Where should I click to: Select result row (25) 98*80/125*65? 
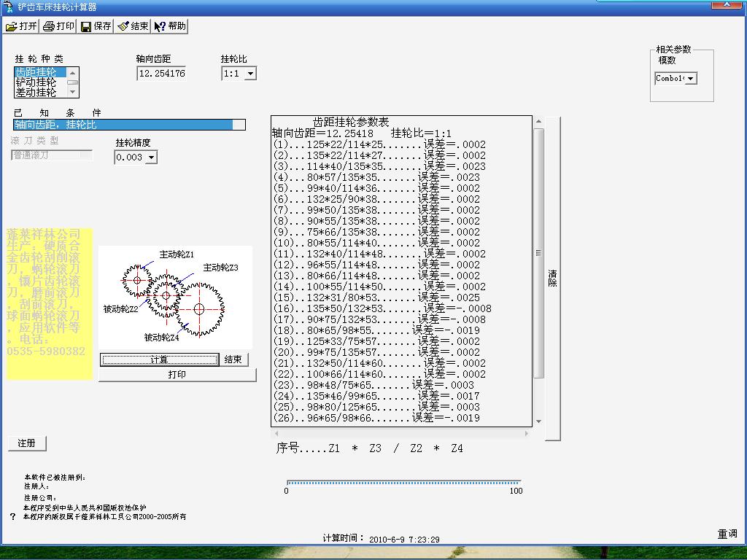(x=376, y=407)
